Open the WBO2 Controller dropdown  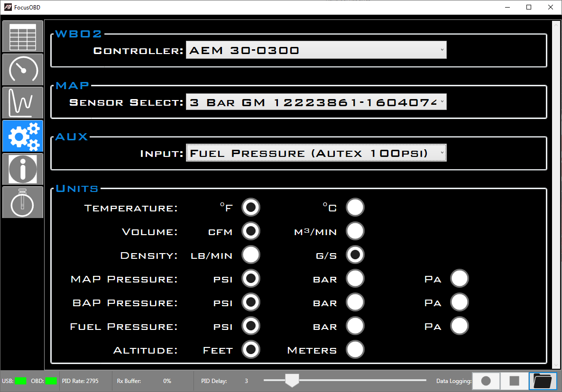coord(316,50)
